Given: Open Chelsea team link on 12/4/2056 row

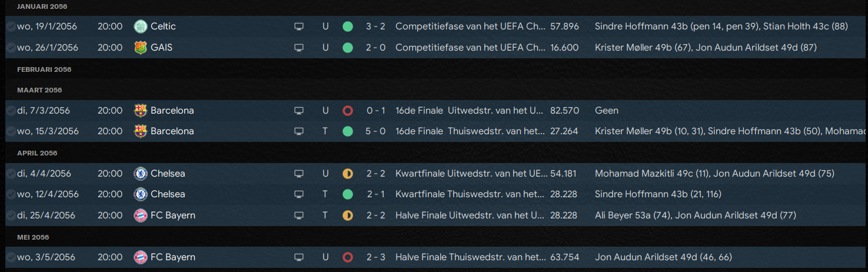Looking at the screenshot, I should pos(168,194).
